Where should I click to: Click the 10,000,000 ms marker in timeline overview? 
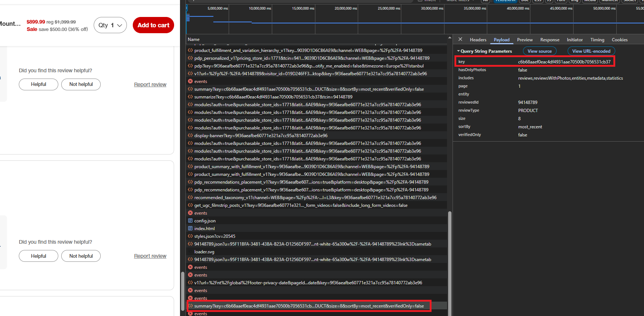coord(260,8)
